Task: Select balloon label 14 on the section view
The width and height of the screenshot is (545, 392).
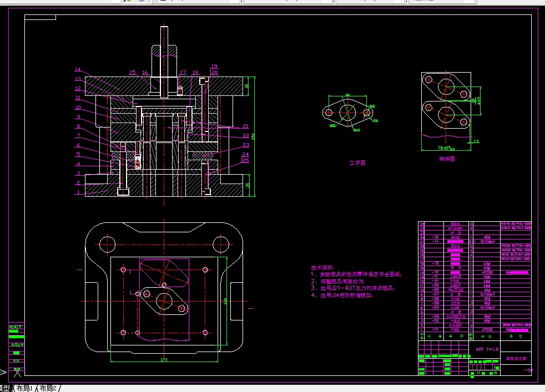Action: pos(78,69)
